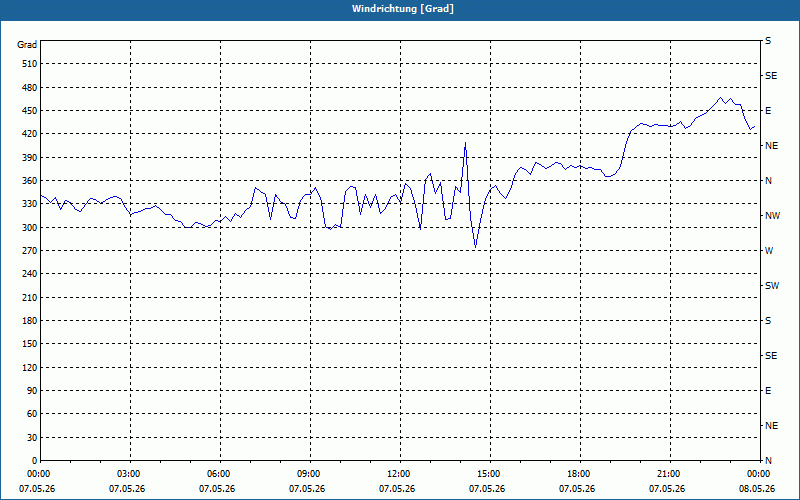Click the Grad unit label above the axis

(27, 45)
